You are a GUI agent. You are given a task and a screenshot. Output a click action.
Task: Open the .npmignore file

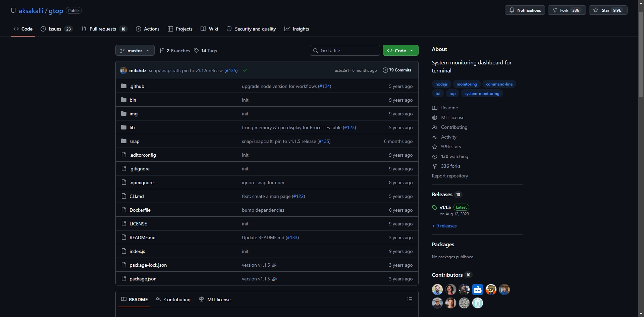pos(142,182)
